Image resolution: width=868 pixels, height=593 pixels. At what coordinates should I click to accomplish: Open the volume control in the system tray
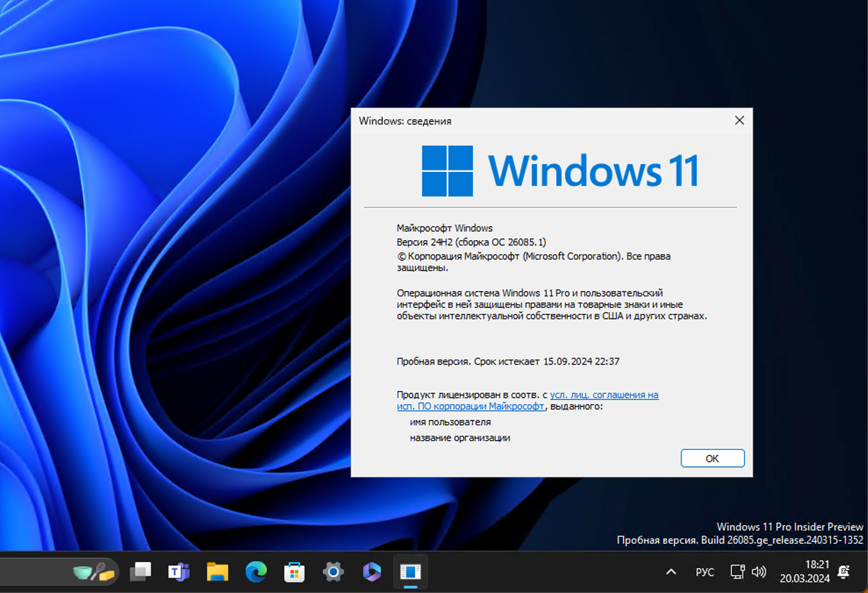tap(759, 572)
